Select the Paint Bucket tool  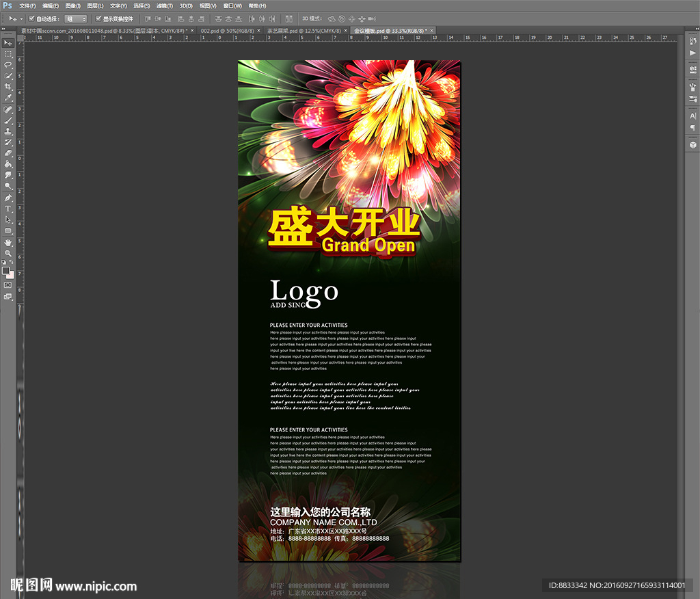tap(8, 164)
